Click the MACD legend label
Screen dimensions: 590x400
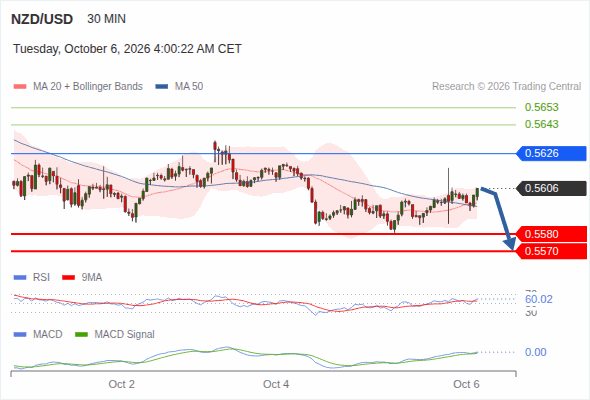pos(48,335)
